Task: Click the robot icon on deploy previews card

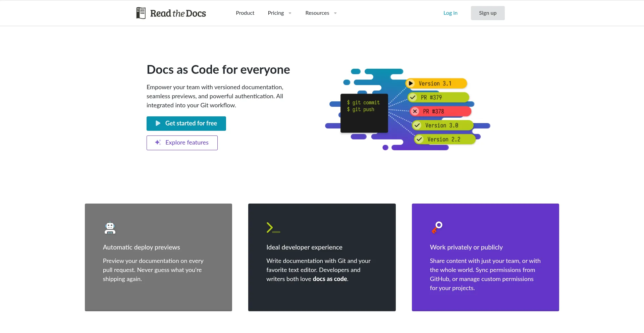Action: 110,228
